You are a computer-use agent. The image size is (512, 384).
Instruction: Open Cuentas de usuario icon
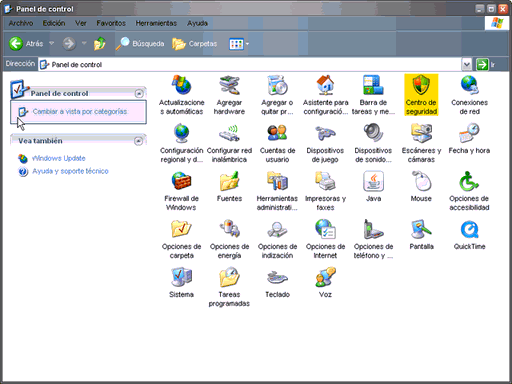(277, 143)
